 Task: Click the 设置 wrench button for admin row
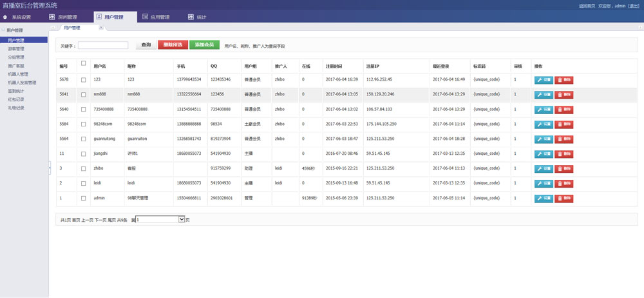click(x=544, y=198)
